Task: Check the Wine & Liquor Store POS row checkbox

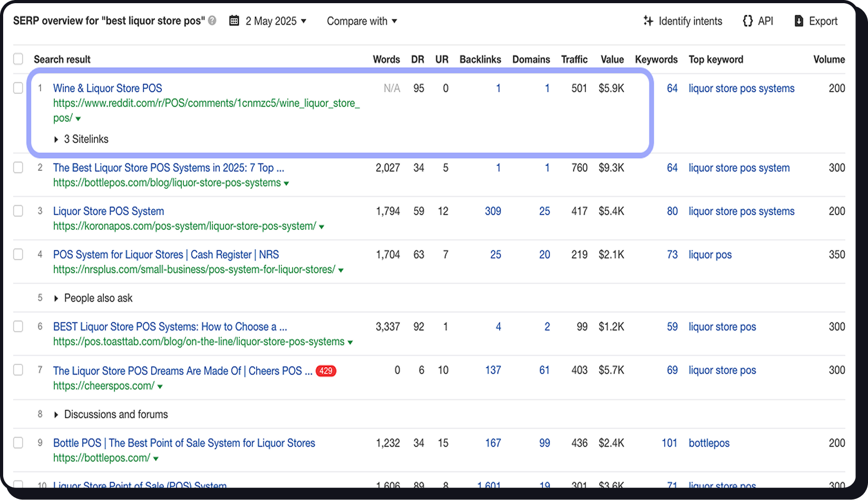Action: coord(18,88)
